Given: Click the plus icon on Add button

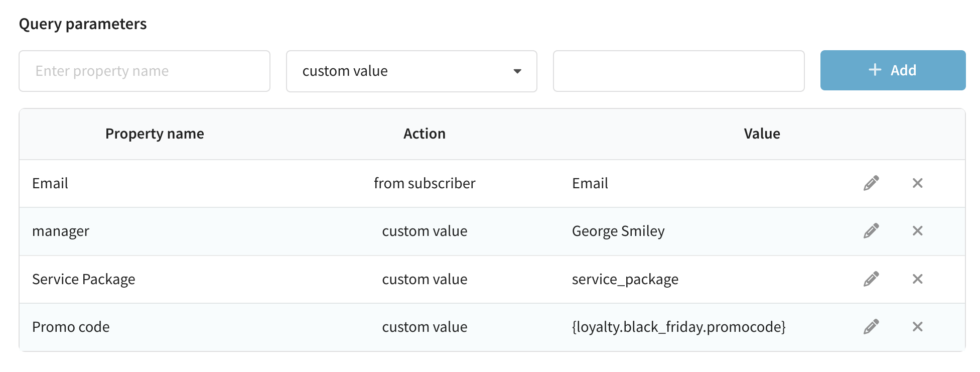Looking at the screenshot, I should [875, 70].
